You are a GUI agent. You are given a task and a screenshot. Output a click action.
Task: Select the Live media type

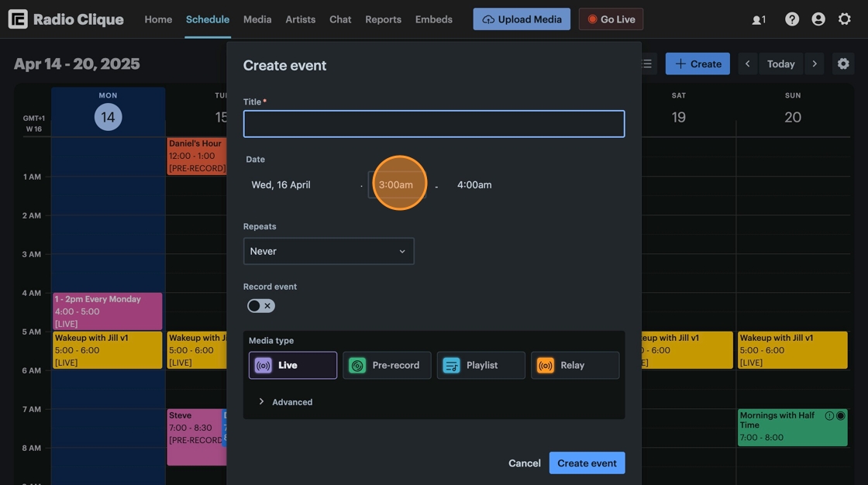coord(293,366)
